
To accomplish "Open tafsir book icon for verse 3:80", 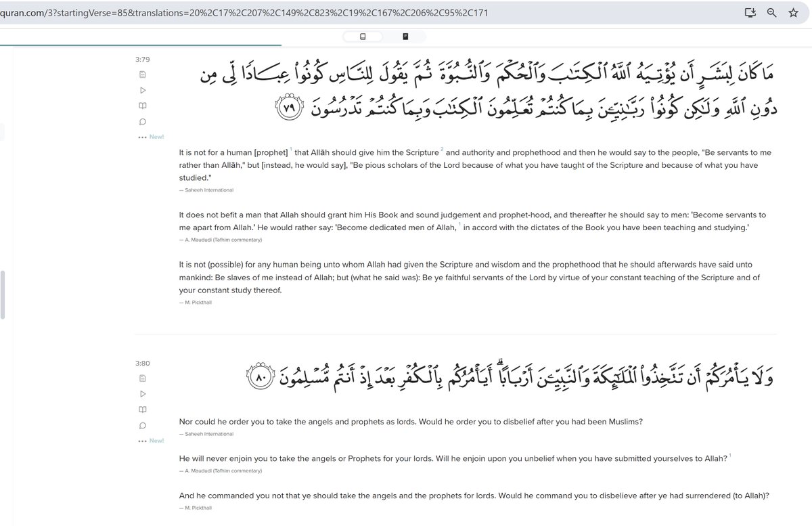I will [142, 410].
